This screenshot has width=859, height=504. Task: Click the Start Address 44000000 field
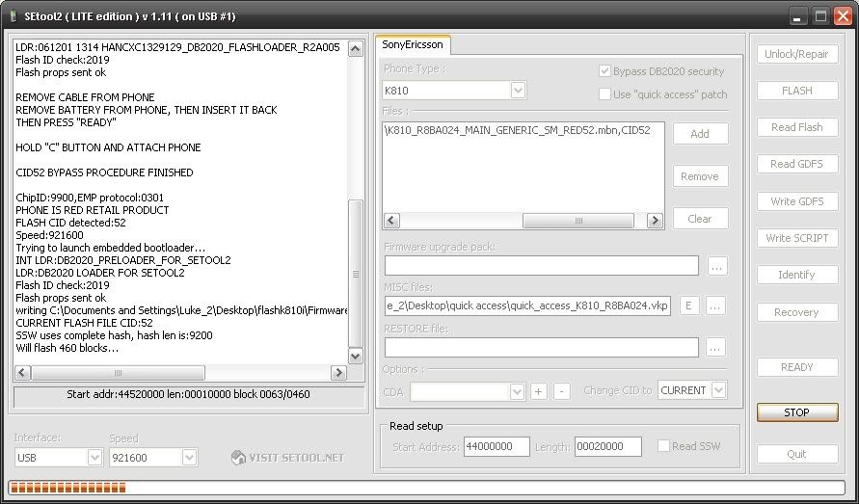497,446
